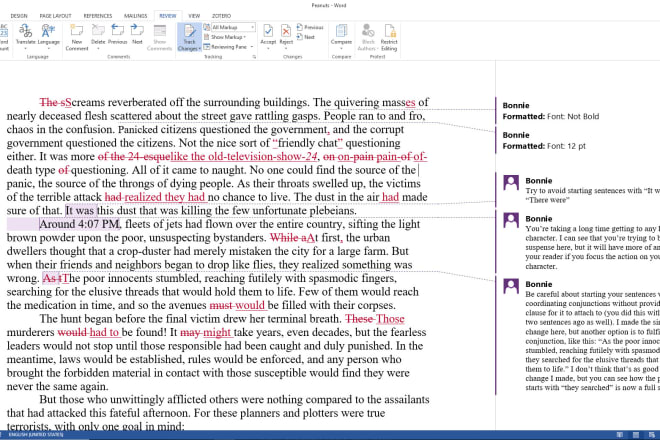Expand the Reject dropdown arrow

tap(286, 48)
